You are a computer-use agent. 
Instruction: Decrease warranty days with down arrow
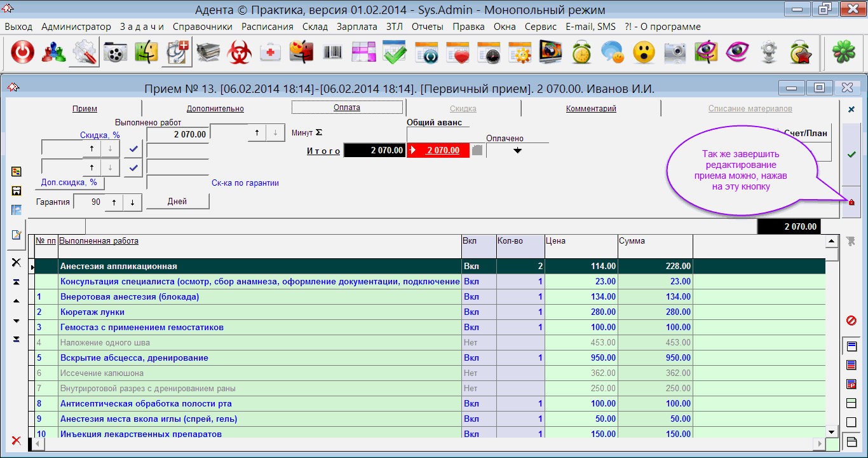[x=132, y=202]
